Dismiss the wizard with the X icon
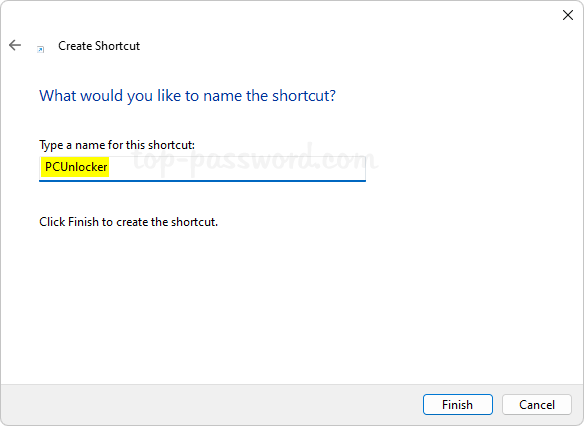This screenshot has width=584, height=426. (x=568, y=15)
